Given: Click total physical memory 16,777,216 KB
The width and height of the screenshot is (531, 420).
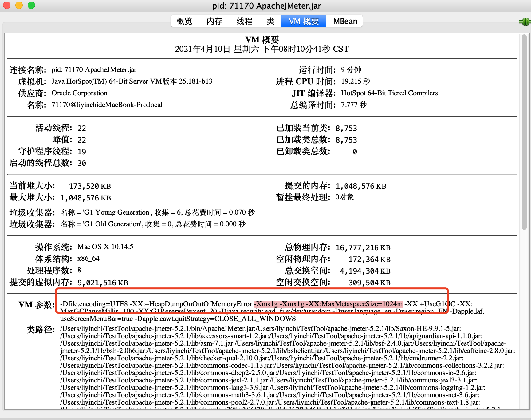Looking at the screenshot, I should (x=363, y=248).
